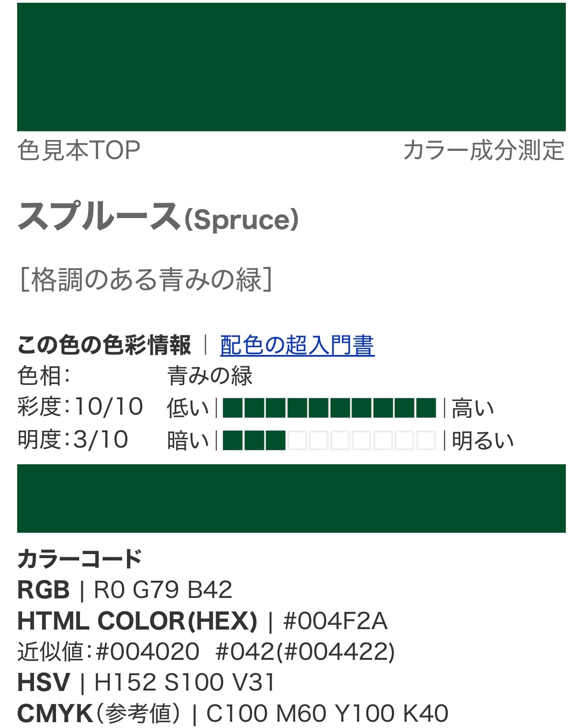Image resolution: width=583 pixels, height=728 pixels.
Task: Click the この色の色彩情報 heading
Action: click(x=104, y=345)
